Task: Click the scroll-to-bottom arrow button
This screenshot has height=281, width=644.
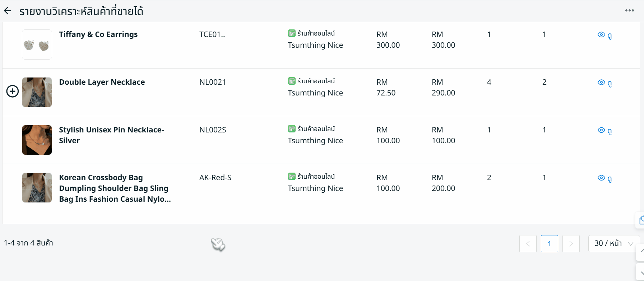Action: (x=641, y=273)
